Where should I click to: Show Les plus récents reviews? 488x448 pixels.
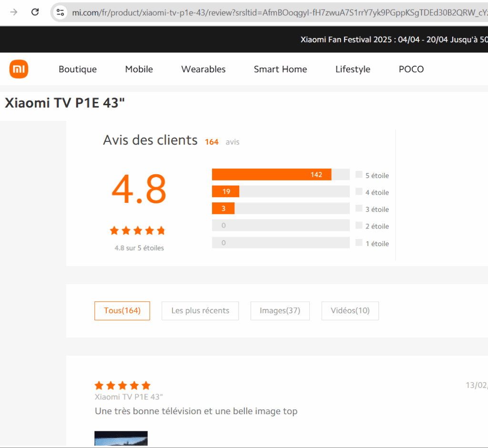[200, 310]
